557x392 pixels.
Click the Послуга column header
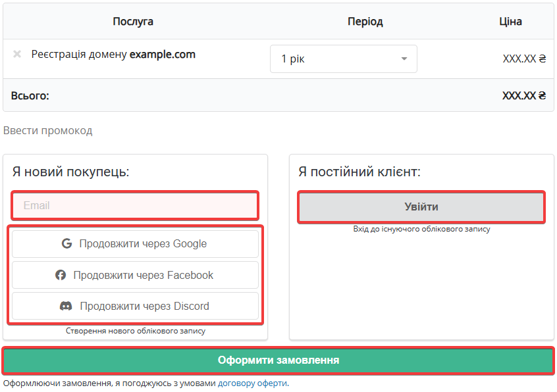pos(133,22)
